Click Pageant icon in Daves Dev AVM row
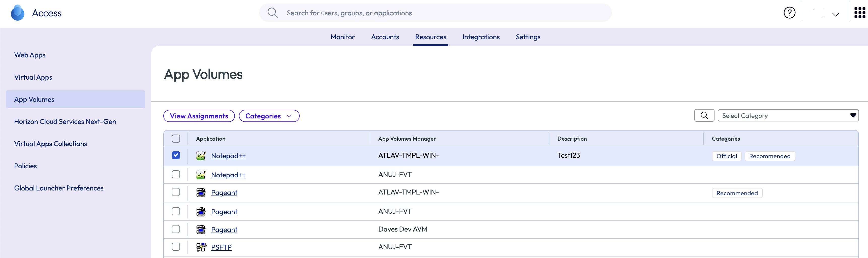The image size is (868, 258). [x=201, y=229]
